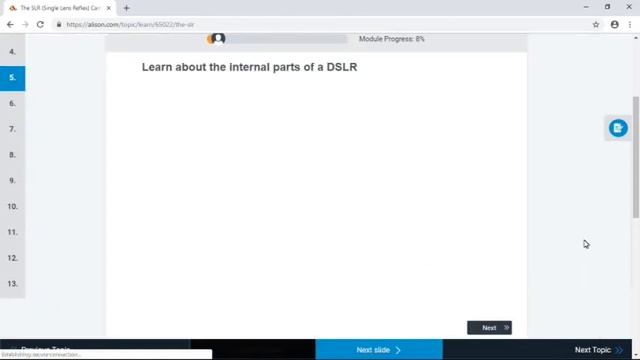
Task: Go back with the browser back arrow
Action: (10, 24)
